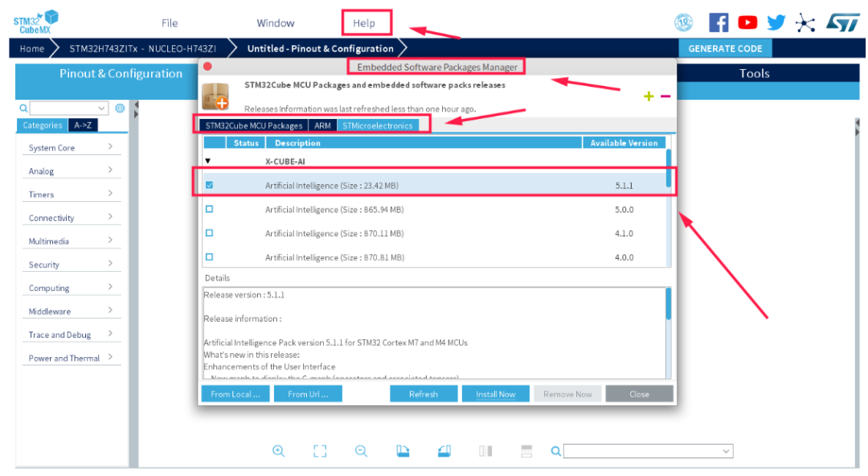
Task: Check the Artificial Intelligence 5.0.0 checkbox
Action: [x=209, y=210]
